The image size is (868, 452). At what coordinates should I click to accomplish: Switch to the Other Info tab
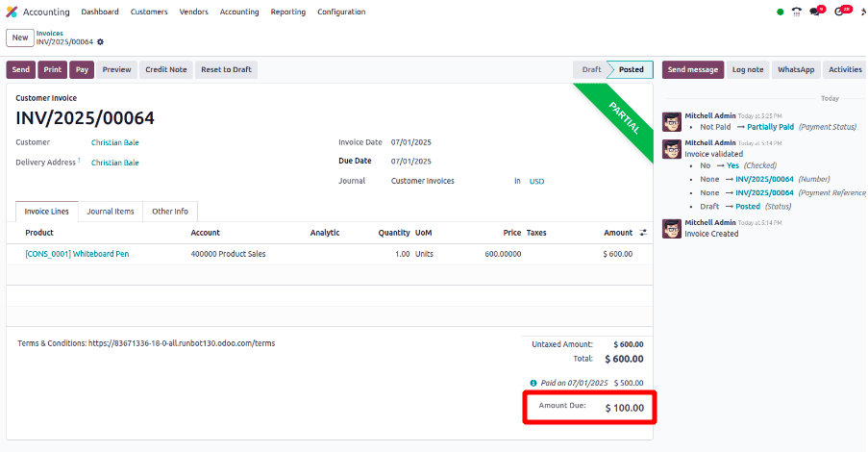tap(170, 212)
